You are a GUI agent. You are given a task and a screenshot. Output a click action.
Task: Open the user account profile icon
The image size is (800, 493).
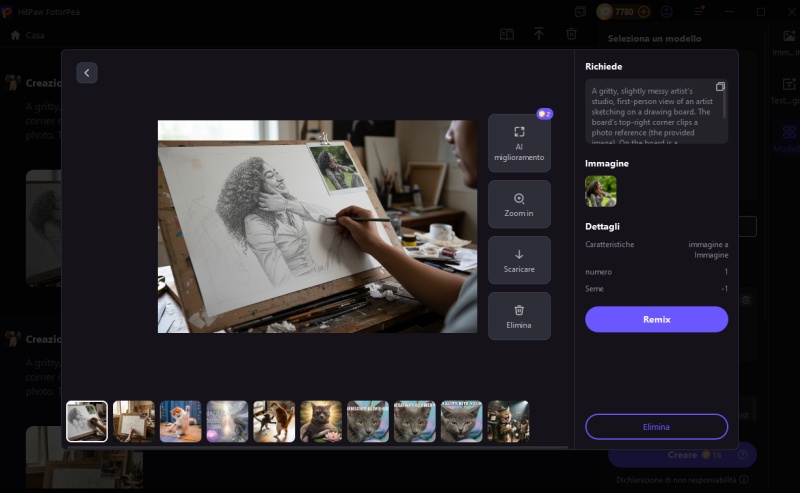click(x=667, y=12)
